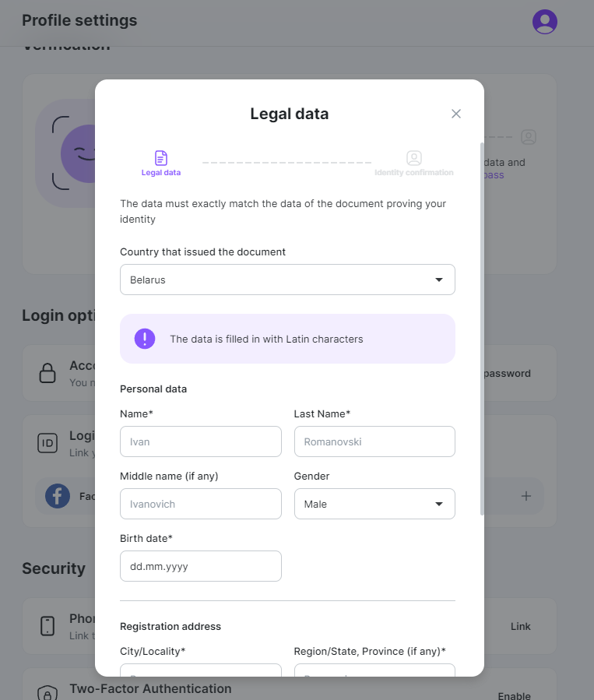Screen dimensions: 594x700
Task: Click the phone icon under Security
Action: [47, 626]
